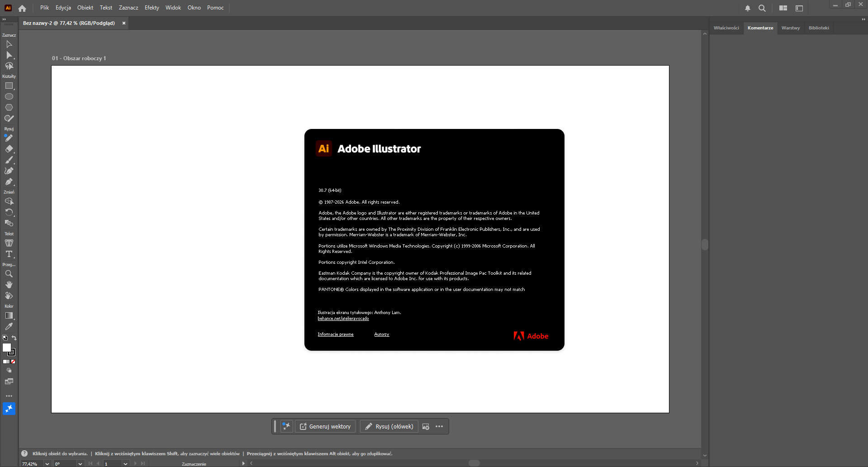The width and height of the screenshot is (868, 467).
Task: Switch to the Właściwości tab
Action: click(726, 28)
